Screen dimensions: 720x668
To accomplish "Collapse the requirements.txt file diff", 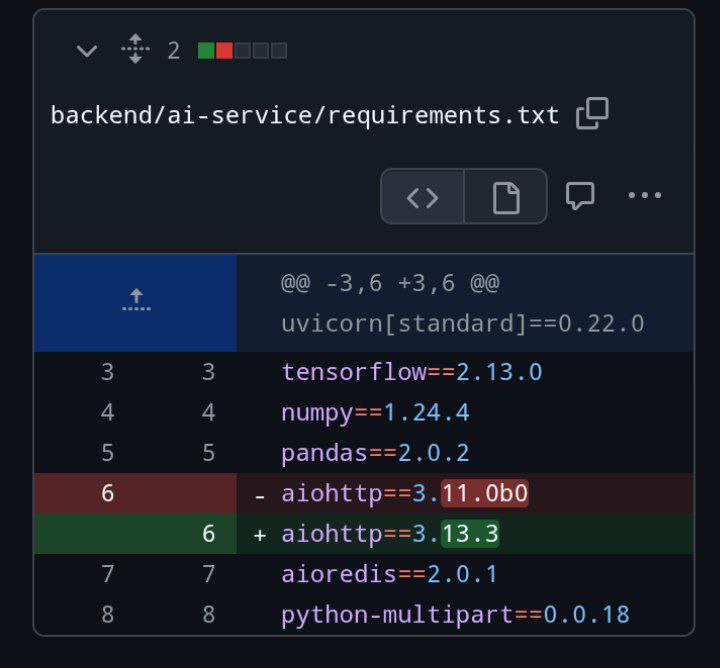I will tap(87, 51).
